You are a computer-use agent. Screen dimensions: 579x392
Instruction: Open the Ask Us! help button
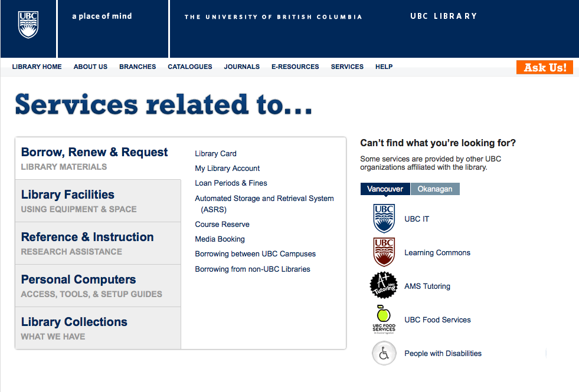point(545,67)
